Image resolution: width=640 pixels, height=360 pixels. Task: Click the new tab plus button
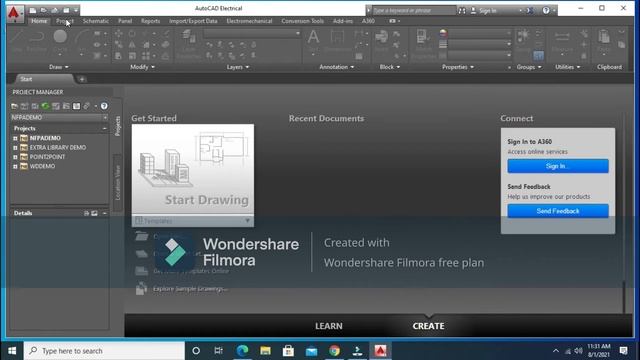[82, 79]
